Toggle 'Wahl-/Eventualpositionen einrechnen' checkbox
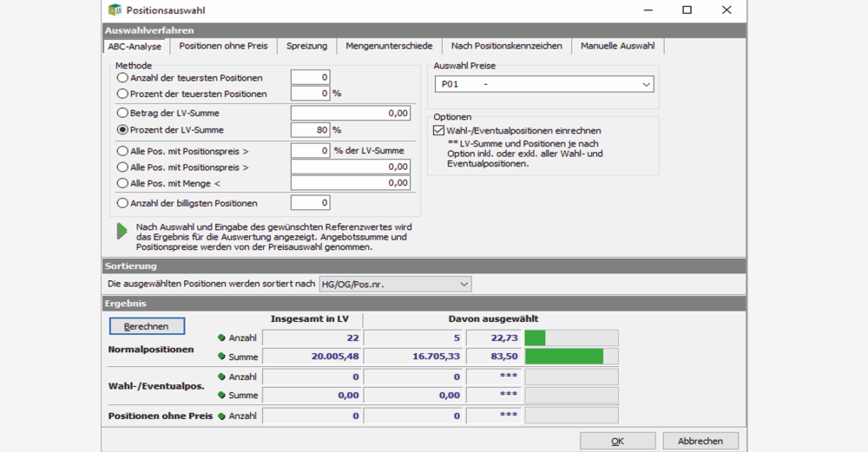The height and width of the screenshot is (452, 868). (x=438, y=130)
